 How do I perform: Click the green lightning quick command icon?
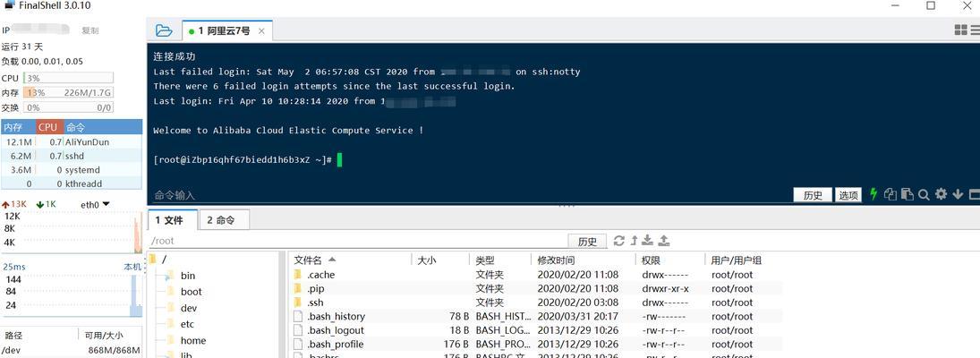[873, 194]
